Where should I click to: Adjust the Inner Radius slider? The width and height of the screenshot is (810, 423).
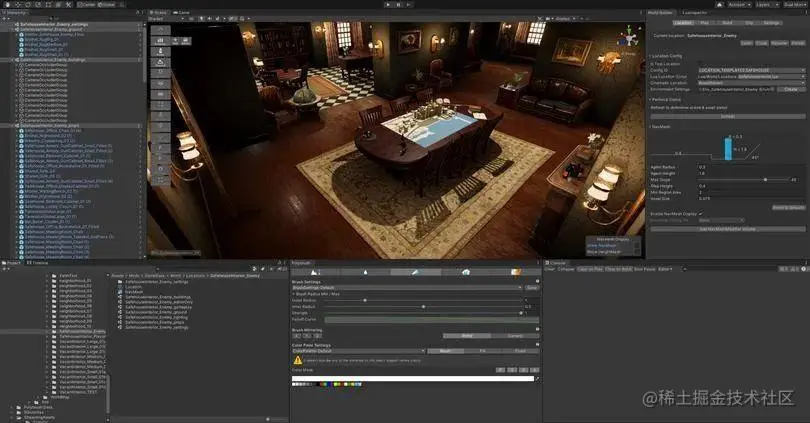coord(424,307)
